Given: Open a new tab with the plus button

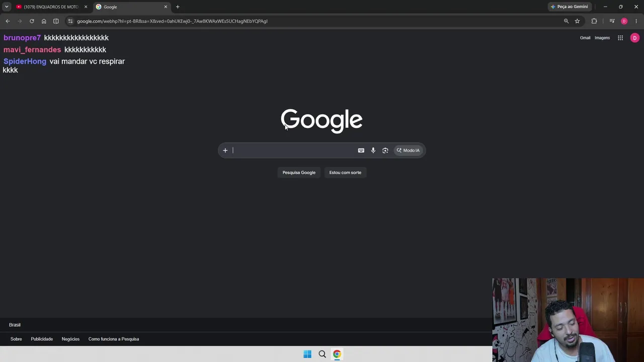Looking at the screenshot, I should [178, 7].
